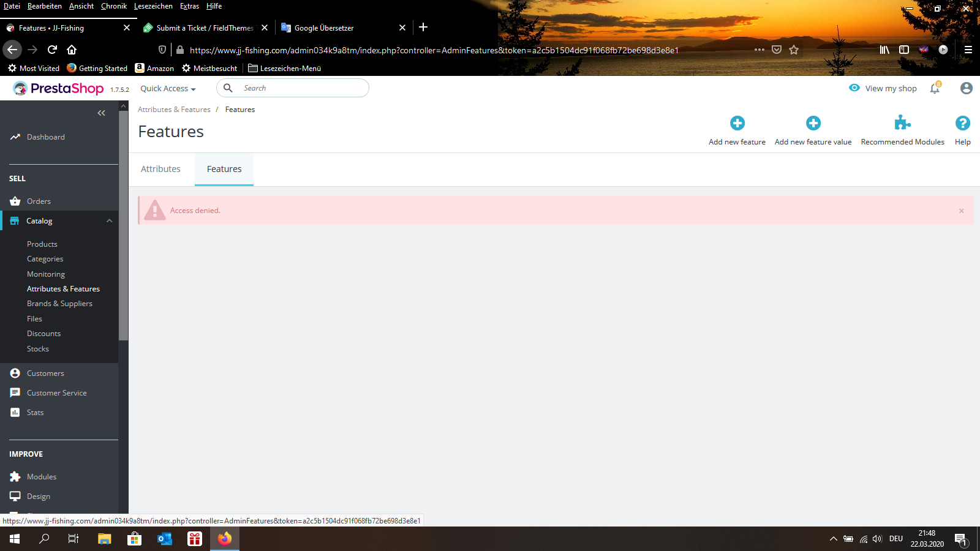Image resolution: width=980 pixels, height=551 pixels.
Task: Click the sidebar vertical scrollbar
Action: (124, 225)
